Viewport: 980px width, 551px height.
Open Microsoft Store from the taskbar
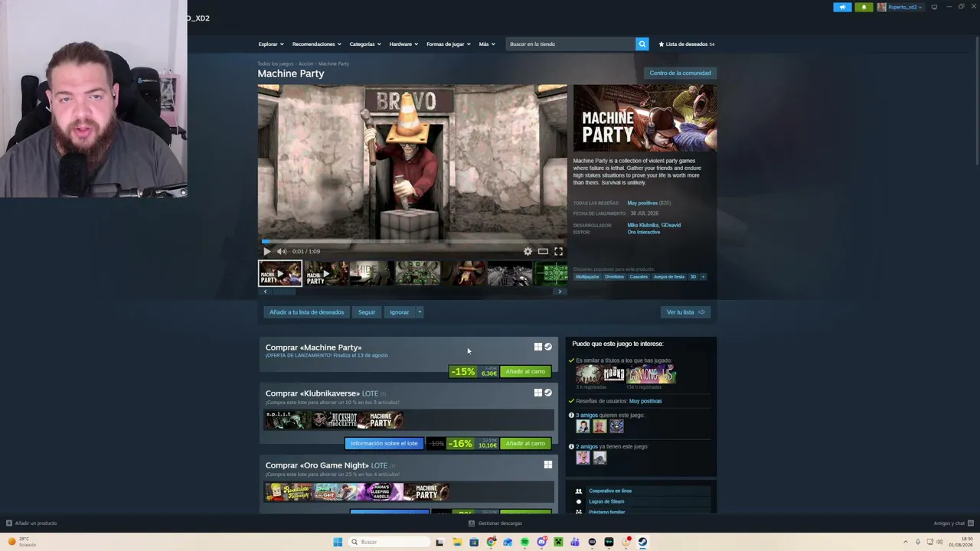point(474,542)
